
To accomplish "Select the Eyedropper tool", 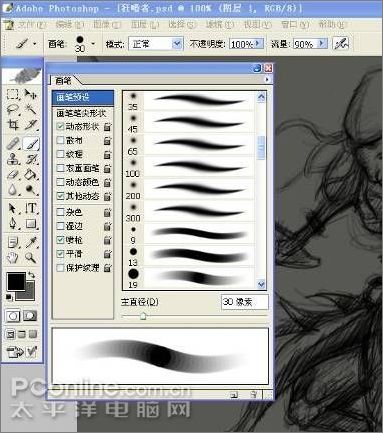I will 31,242.
